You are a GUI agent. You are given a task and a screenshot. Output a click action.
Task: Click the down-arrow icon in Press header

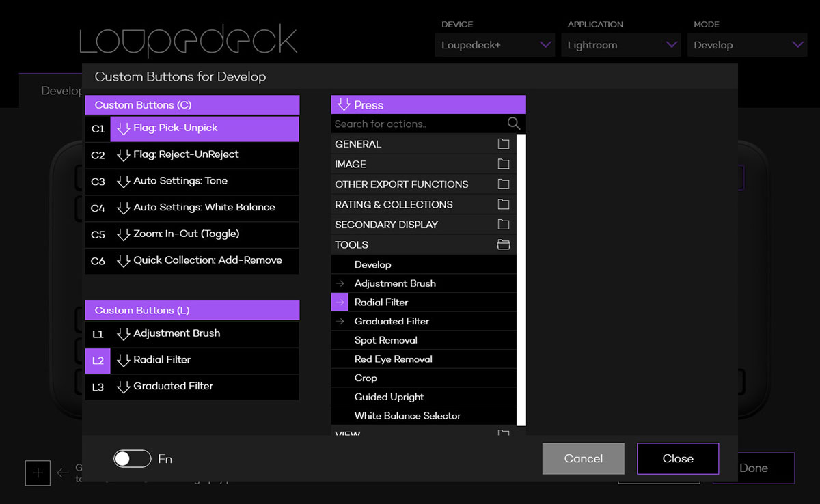[344, 104]
